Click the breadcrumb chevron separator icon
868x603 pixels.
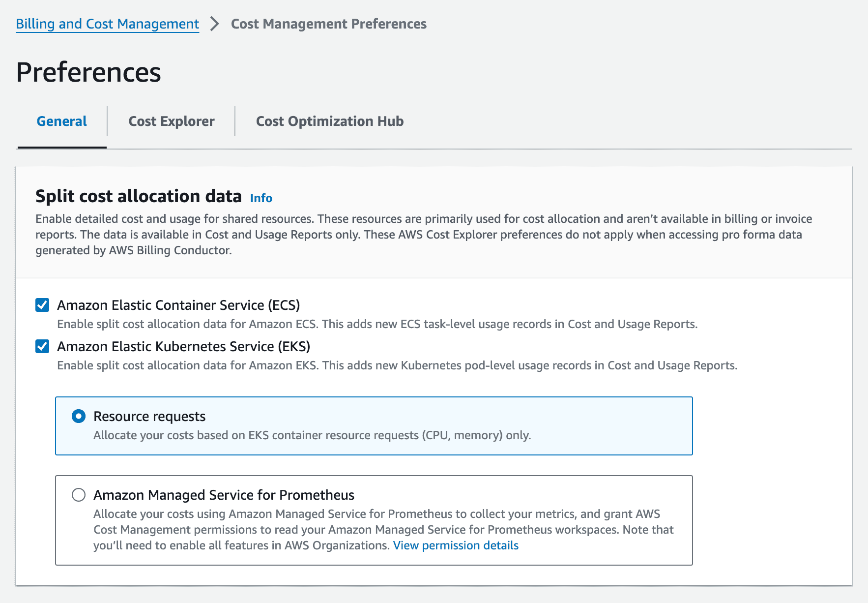click(x=215, y=24)
